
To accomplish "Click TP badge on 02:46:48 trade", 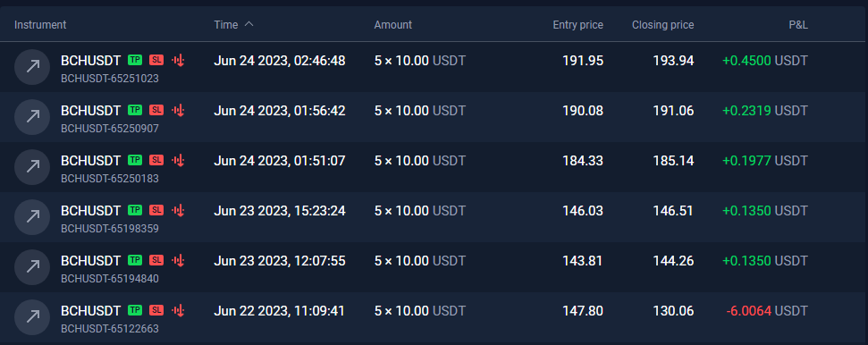I will [x=135, y=60].
